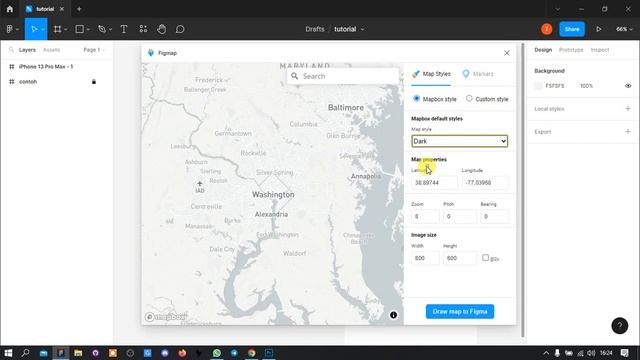The width and height of the screenshot is (640, 360).
Task: Enable the @2x image checkbox
Action: tap(485, 258)
